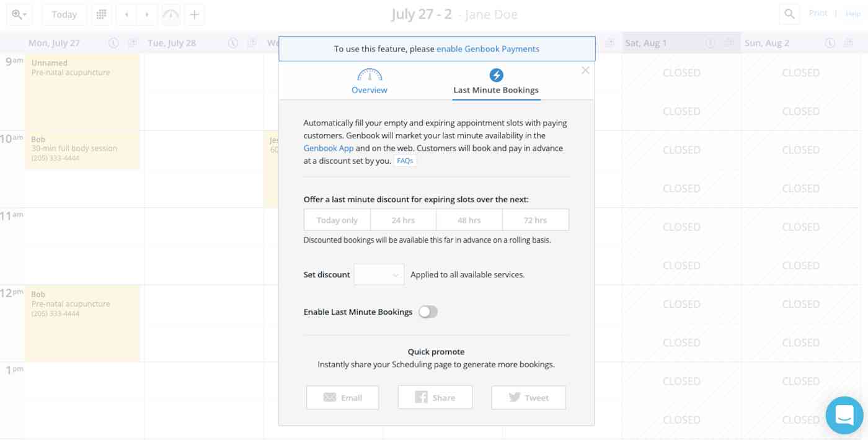Click the Mon, July 27 day header
The width and height of the screenshot is (868, 440).
[54, 43]
